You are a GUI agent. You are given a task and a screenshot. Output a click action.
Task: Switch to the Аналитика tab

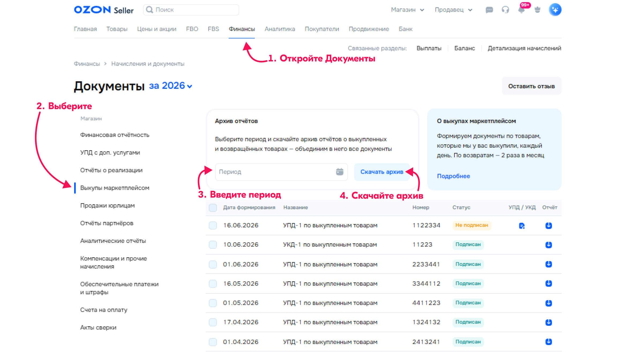[x=280, y=29]
